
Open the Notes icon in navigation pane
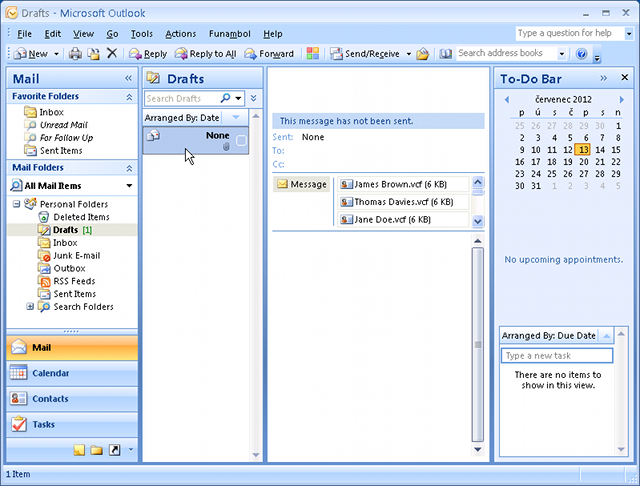(79, 450)
